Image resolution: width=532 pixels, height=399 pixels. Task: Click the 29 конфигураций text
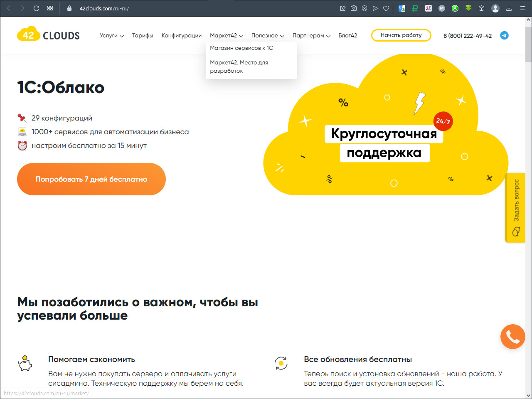click(x=62, y=118)
